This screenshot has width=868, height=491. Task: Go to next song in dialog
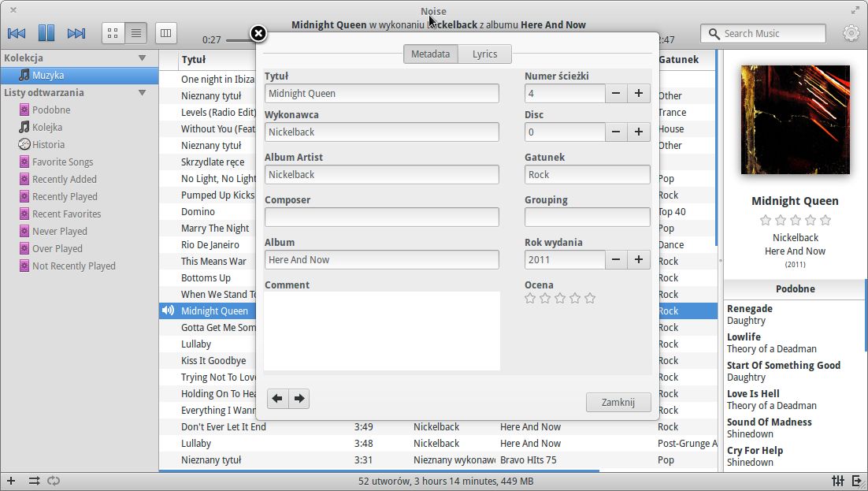tap(299, 399)
